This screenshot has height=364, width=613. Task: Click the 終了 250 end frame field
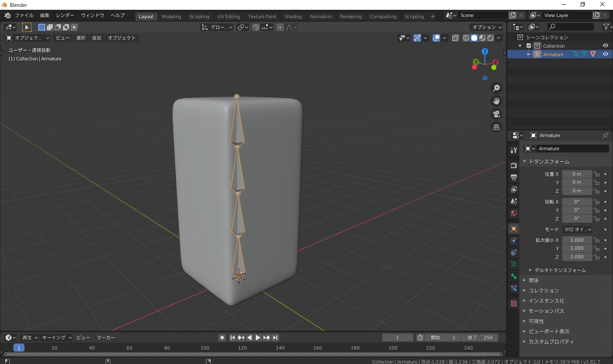point(480,338)
